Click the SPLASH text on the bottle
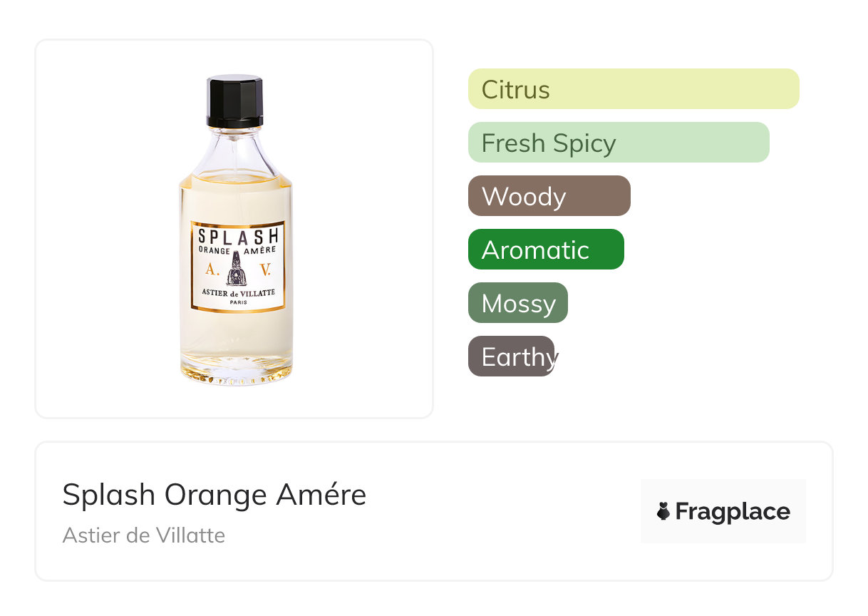Screen dimensions: 868x616 click(x=237, y=236)
